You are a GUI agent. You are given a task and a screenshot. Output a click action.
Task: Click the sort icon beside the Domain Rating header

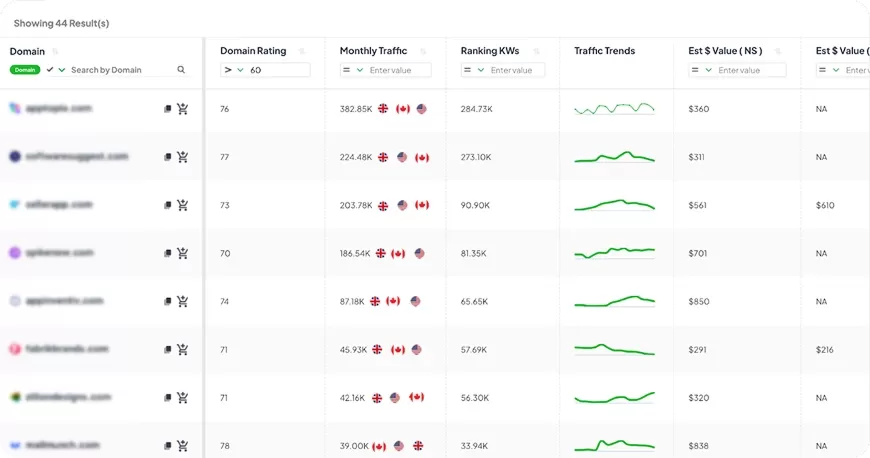click(x=302, y=51)
